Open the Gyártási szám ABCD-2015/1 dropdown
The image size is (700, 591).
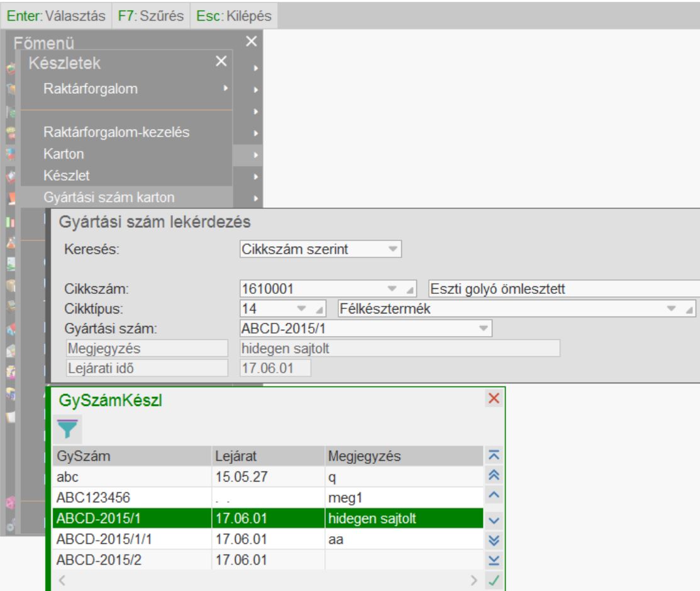pyautogui.click(x=484, y=329)
